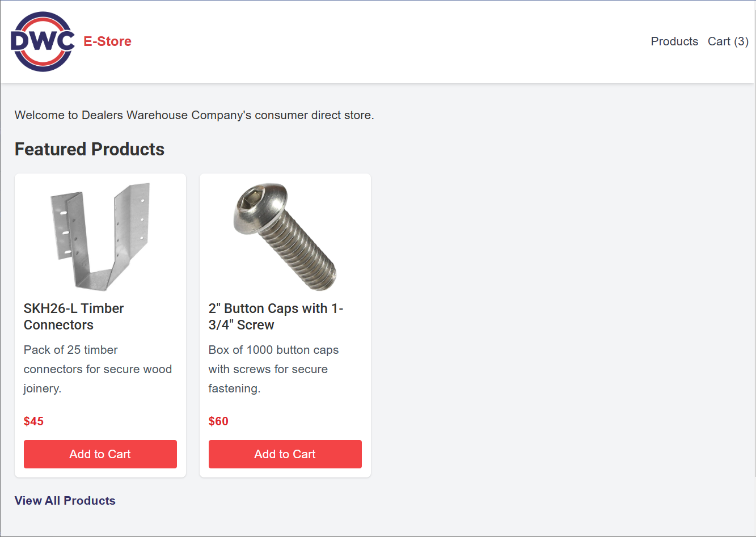Image resolution: width=756 pixels, height=537 pixels.
Task: Click the '(3)' item count beside Cart
Action: click(x=741, y=41)
